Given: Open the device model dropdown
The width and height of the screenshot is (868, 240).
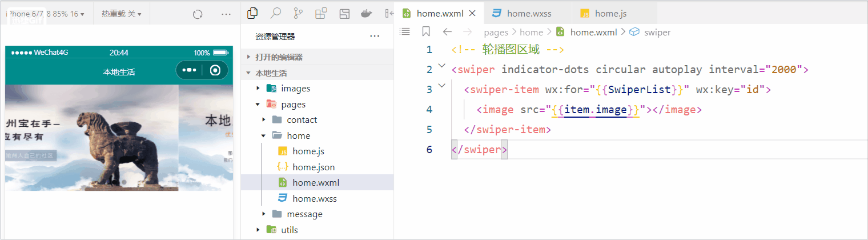Looking at the screenshot, I should 46,13.
